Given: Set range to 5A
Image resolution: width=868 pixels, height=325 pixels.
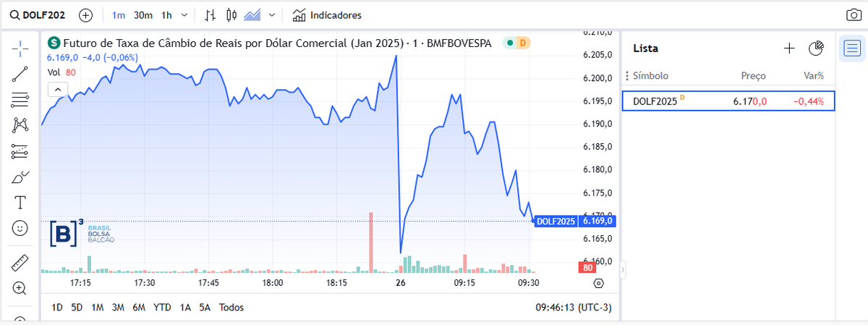Looking at the screenshot, I should click(x=205, y=308).
